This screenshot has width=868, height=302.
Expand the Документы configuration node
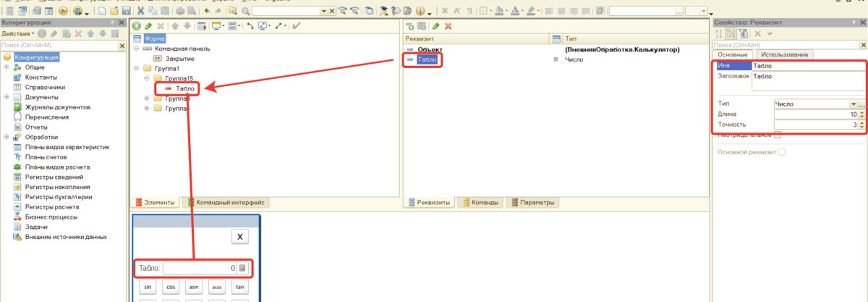[x=7, y=97]
